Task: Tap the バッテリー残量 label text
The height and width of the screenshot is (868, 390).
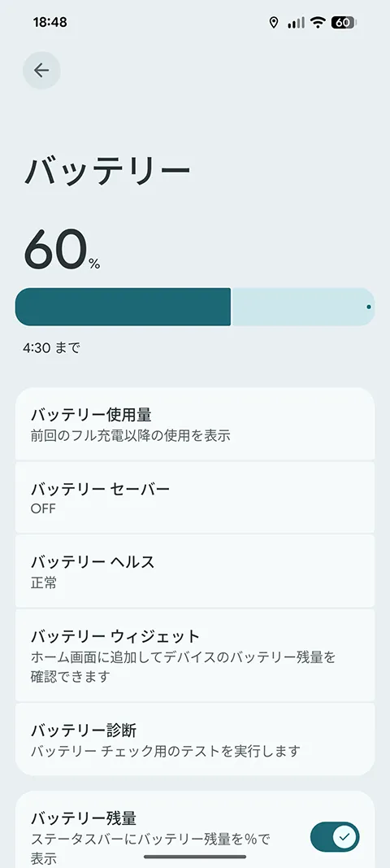Action: pos(84,818)
